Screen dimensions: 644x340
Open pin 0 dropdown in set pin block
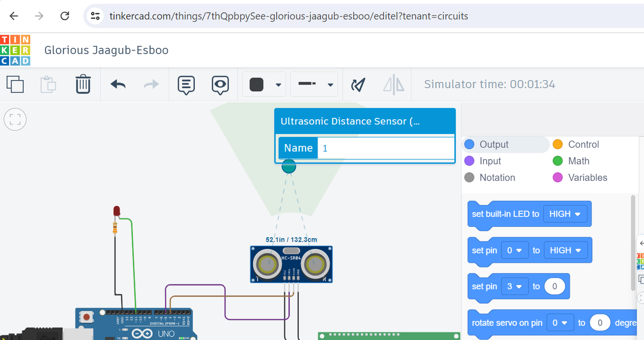[x=515, y=250]
